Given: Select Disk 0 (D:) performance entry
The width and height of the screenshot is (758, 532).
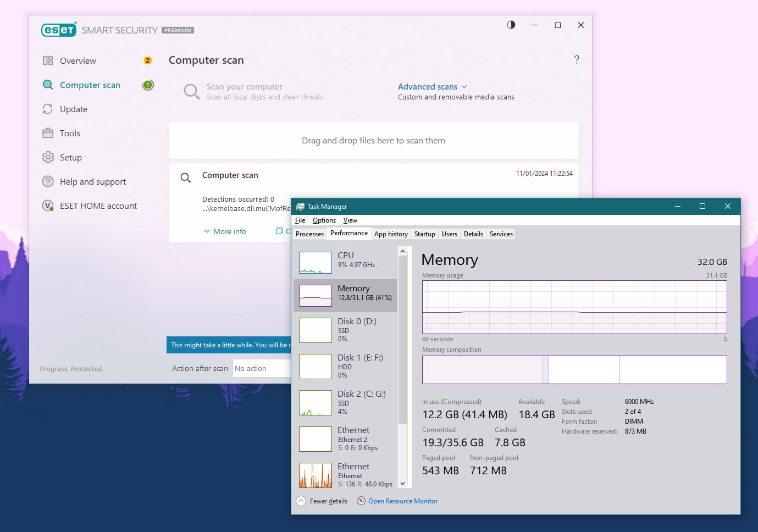Looking at the screenshot, I should tap(345, 330).
